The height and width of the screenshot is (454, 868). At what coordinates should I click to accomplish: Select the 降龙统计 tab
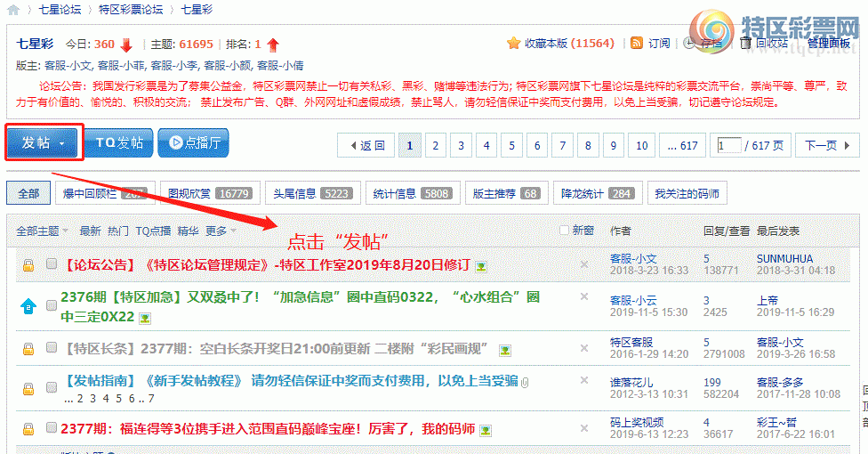(598, 193)
